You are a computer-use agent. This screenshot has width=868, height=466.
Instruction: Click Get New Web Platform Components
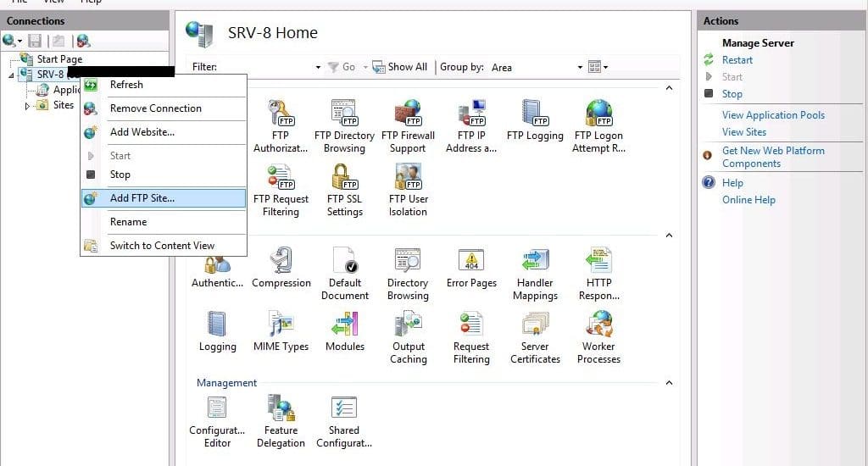click(773, 158)
